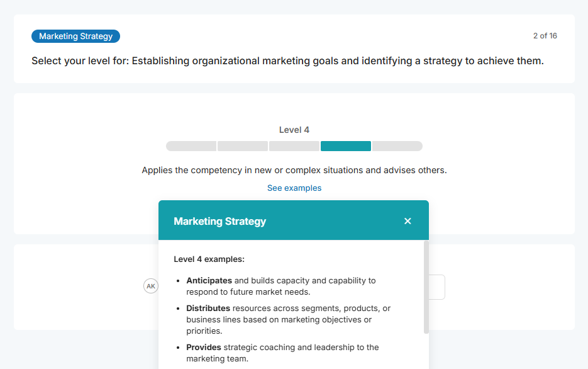Select the third level segment
Image resolution: width=588 pixels, height=369 pixels.
coord(294,146)
